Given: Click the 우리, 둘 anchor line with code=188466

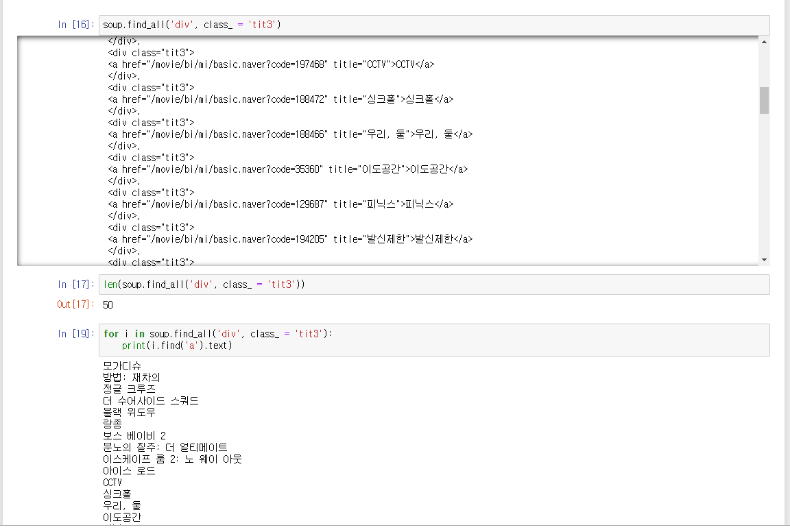Looking at the screenshot, I should tap(290, 134).
